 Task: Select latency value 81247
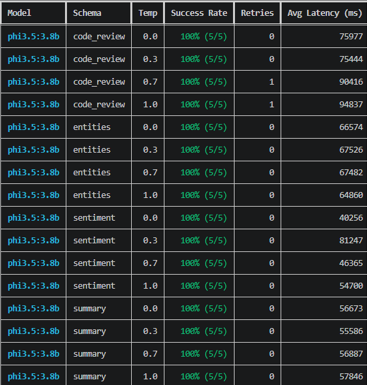click(351, 240)
